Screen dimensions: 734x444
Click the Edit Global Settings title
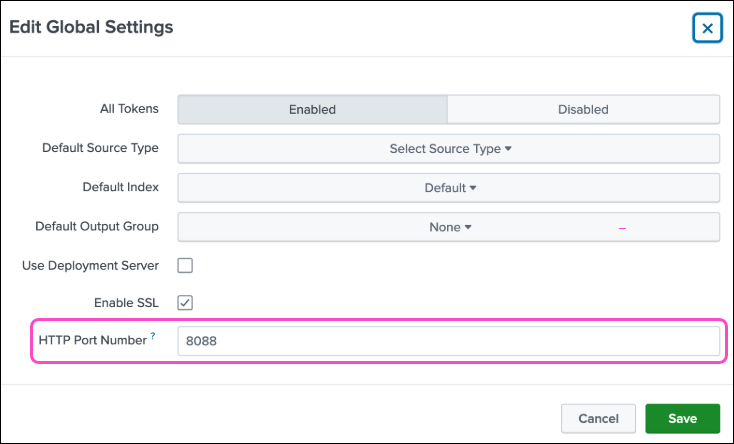click(x=91, y=27)
